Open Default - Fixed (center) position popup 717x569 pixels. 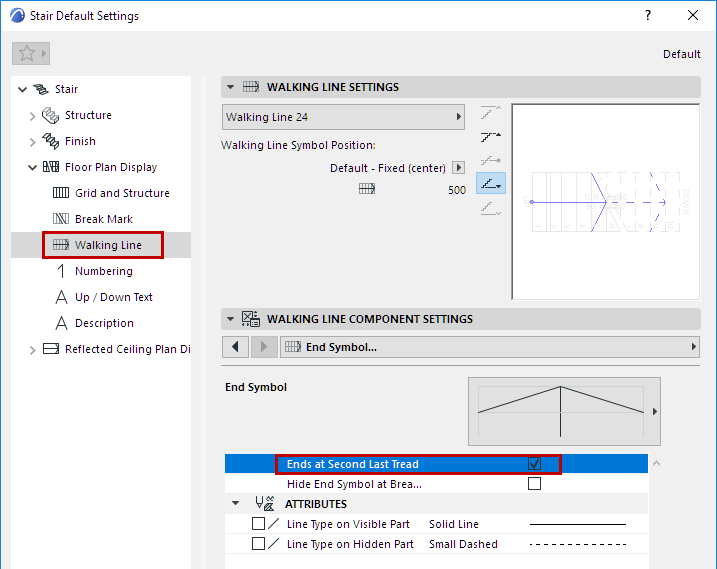(459, 168)
